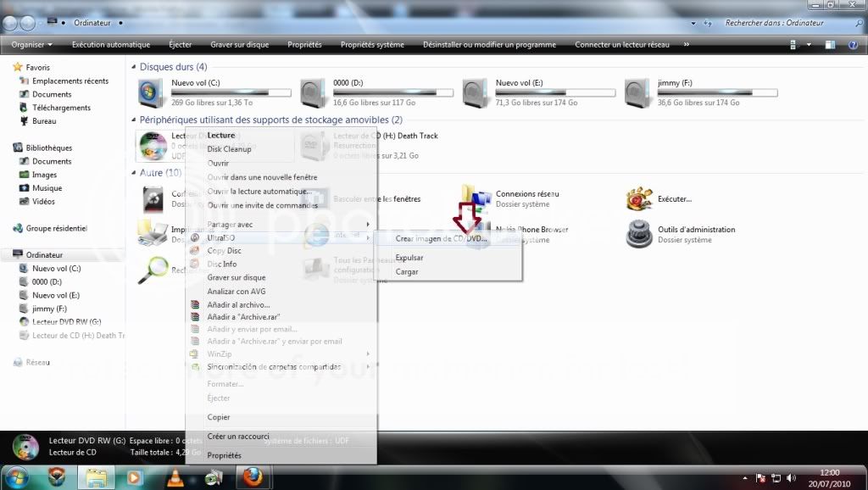Click the Imprimantes printer icon

153,233
